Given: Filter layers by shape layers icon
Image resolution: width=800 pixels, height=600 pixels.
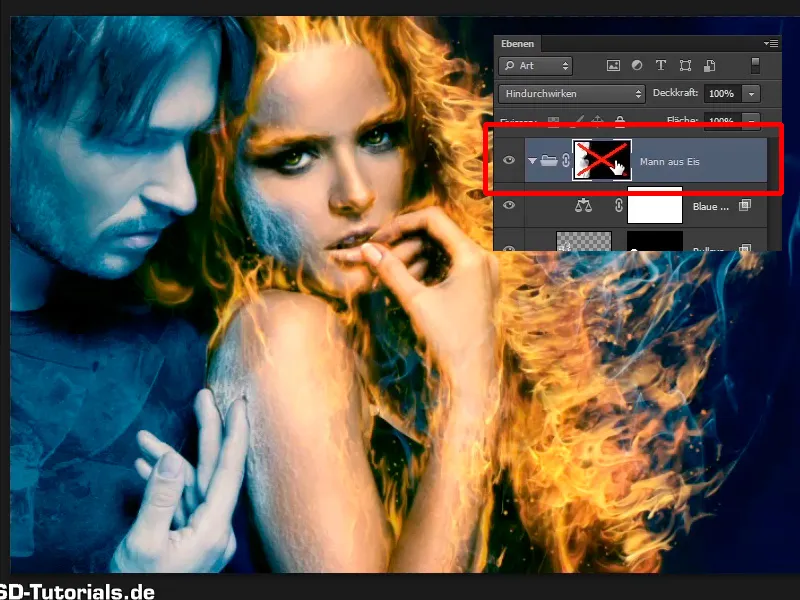Looking at the screenshot, I should coord(685,65).
